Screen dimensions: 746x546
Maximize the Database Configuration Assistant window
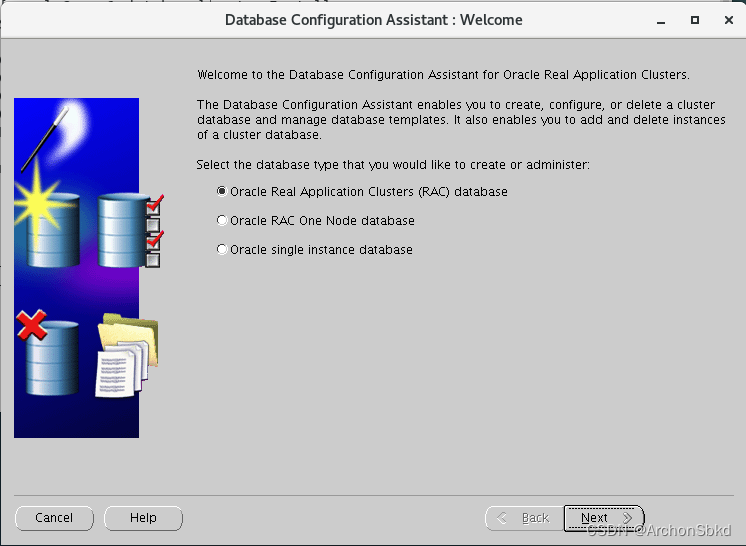(x=695, y=20)
